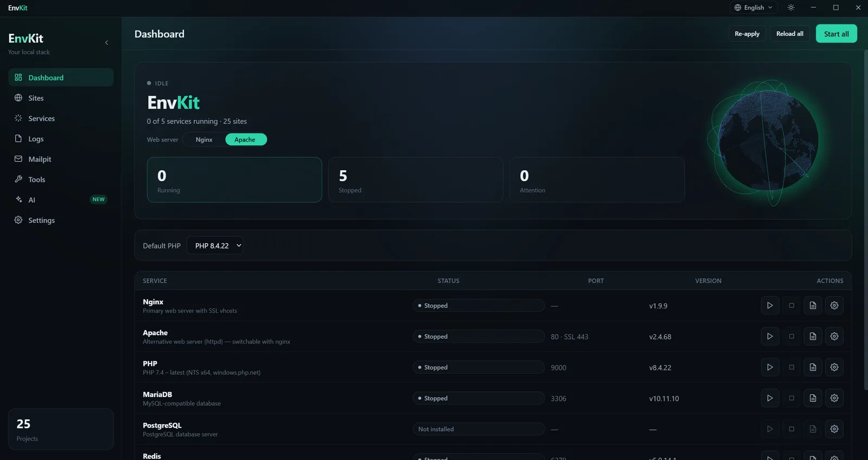Open Nginx log file icon
This screenshot has height=460, width=868.
pos(813,305)
